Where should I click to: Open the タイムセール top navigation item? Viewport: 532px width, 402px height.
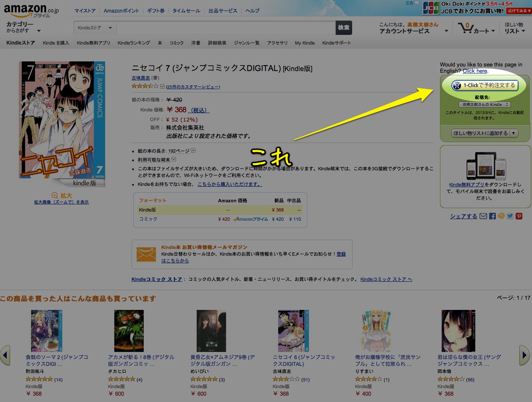(x=187, y=11)
